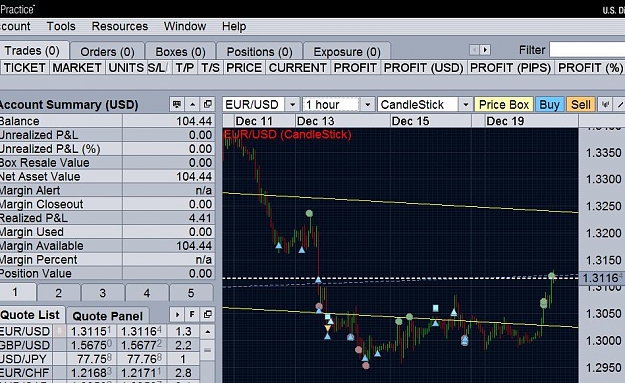Viewport: 625px width, 383px height.
Task: Select Account Summary page tab 4
Action: 147,293
